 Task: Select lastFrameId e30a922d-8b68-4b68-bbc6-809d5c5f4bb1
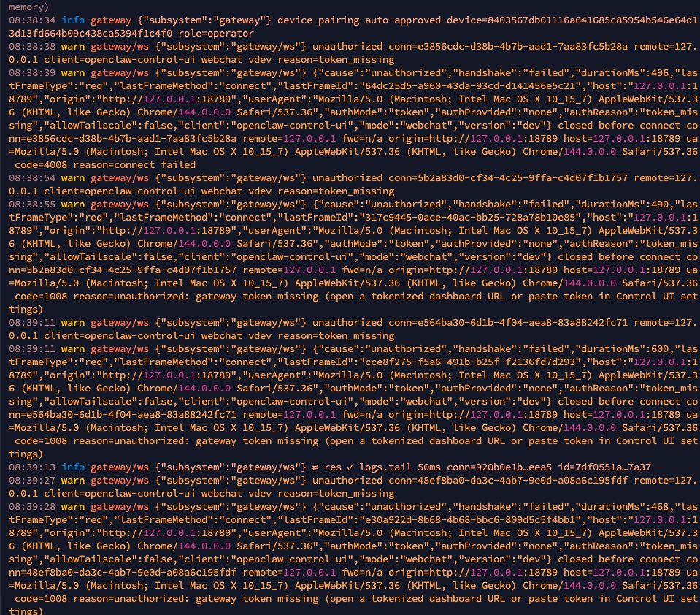[x=469, y=520]
